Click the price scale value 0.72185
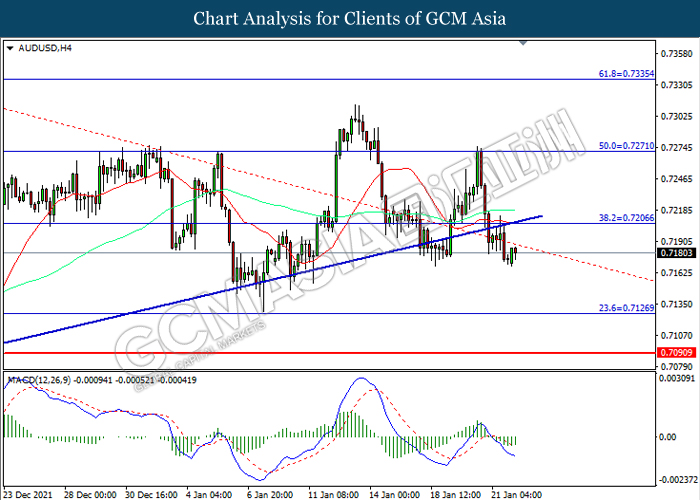The width and height of the screenshot is (700, 500). [x=676, y=210]
